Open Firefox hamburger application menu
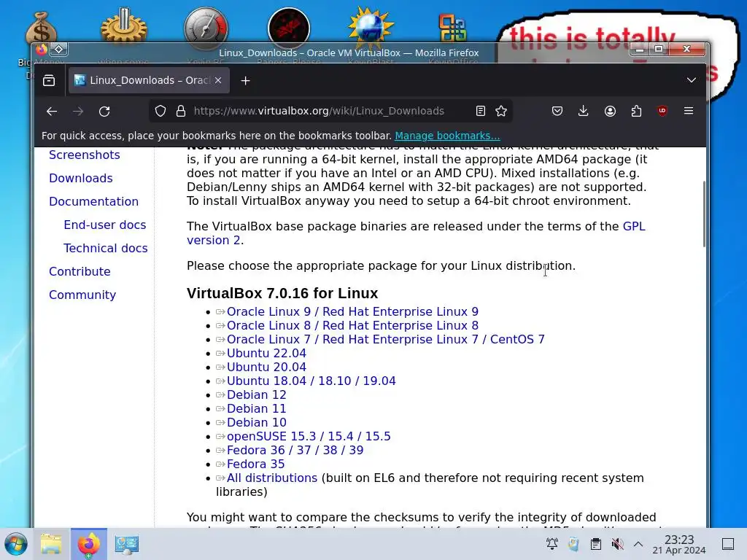The height and width of the screenshot is (560, 747). [x=689, y=111]
